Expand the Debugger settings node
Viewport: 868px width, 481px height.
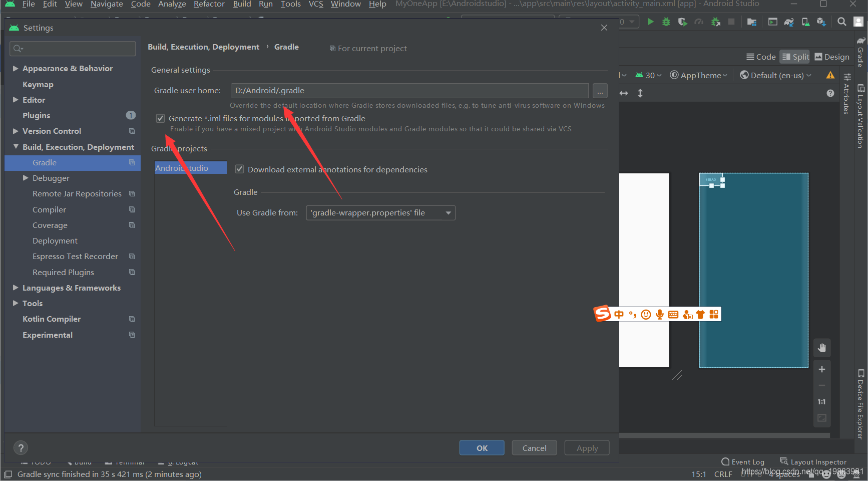(x=26, y=178)
